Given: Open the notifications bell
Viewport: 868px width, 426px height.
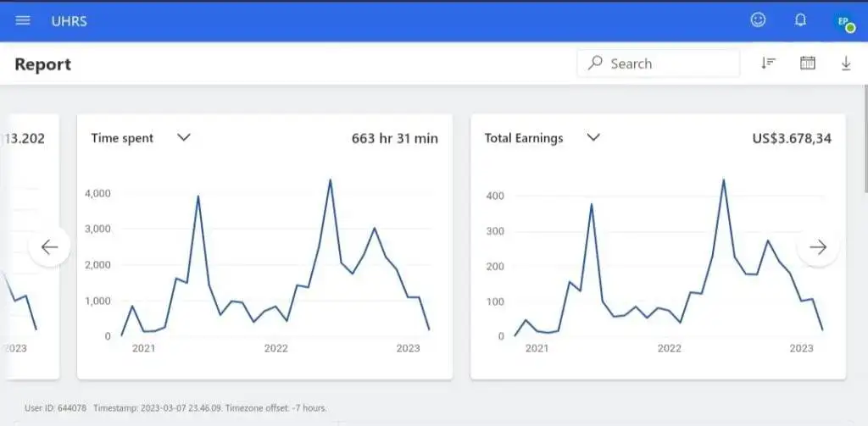Looking at the screenshot, I should coord(800,19).
